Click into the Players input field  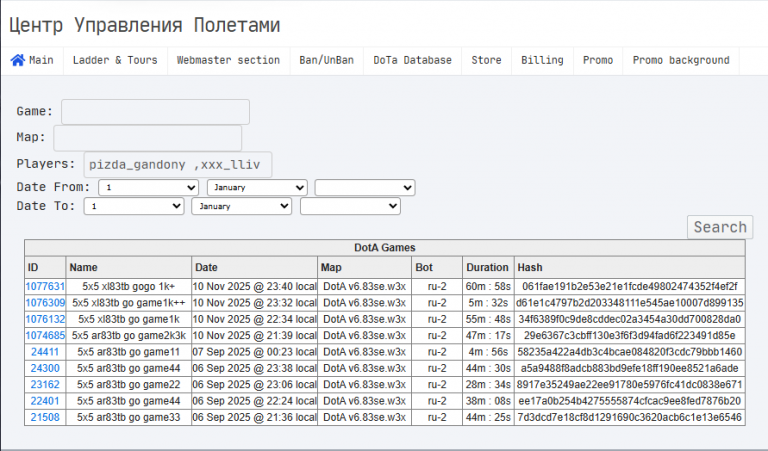click(178, 165)
